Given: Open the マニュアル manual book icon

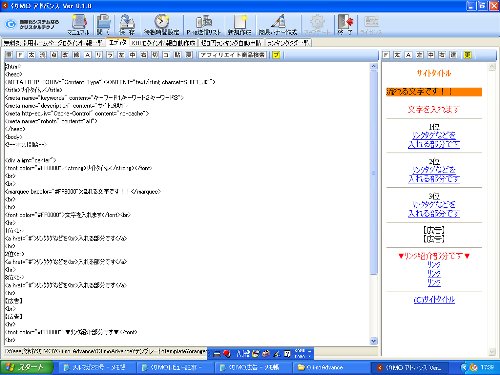Looking at the screenshot, I should (79, 24).
